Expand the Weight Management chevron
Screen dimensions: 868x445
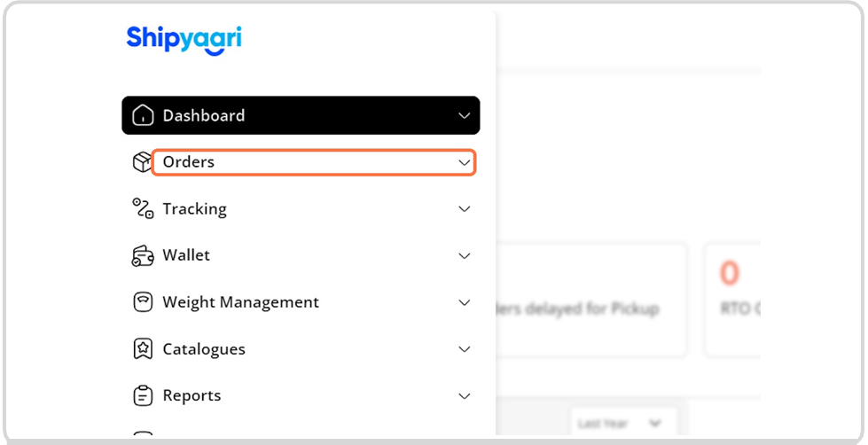click(x=465, y=303)
